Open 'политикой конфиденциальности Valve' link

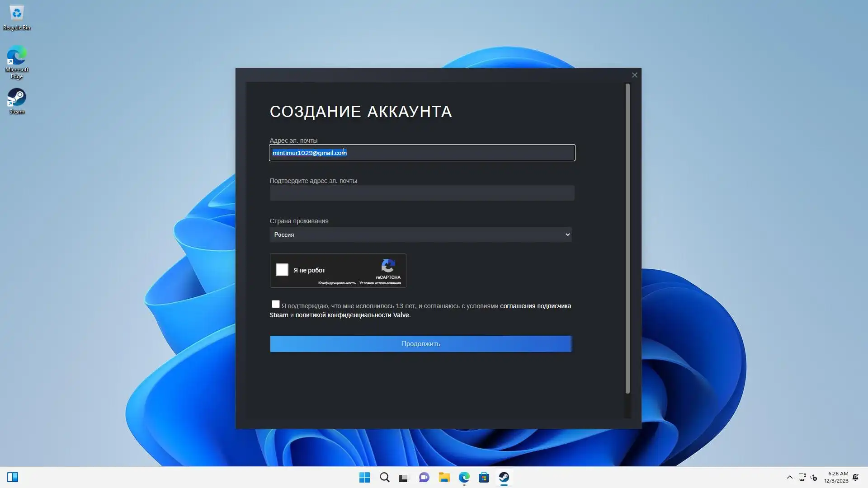pos(352,315)
